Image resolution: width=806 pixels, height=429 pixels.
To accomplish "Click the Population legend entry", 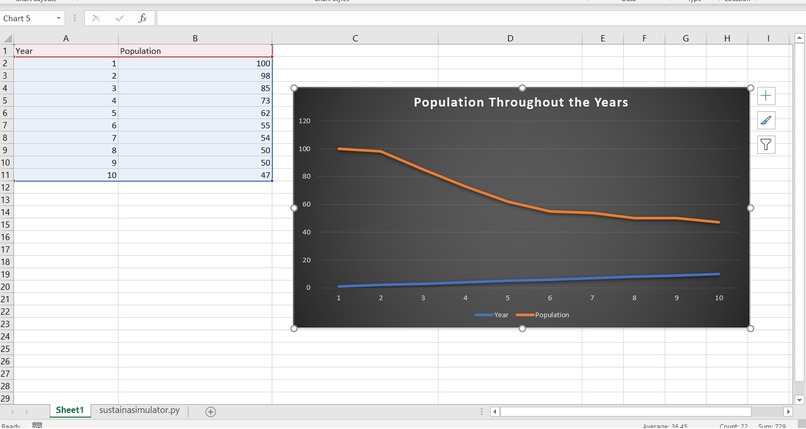I will point(542,315).
